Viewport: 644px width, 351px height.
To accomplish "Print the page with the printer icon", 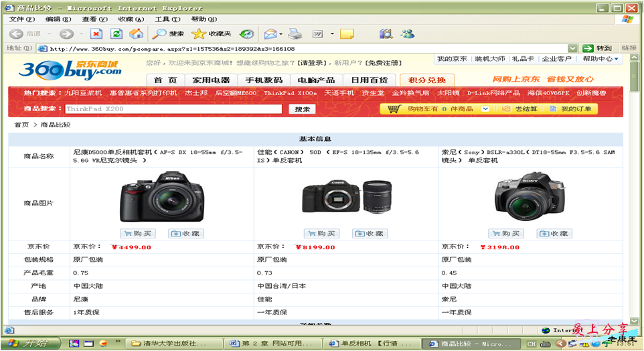I will pyautogui.click(x=295, y=34).
